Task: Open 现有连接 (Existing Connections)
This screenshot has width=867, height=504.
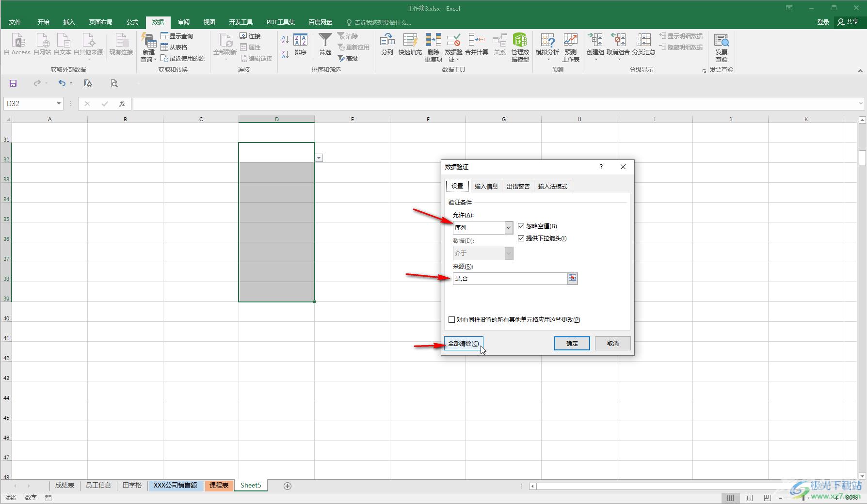Action: click(121, 44)
